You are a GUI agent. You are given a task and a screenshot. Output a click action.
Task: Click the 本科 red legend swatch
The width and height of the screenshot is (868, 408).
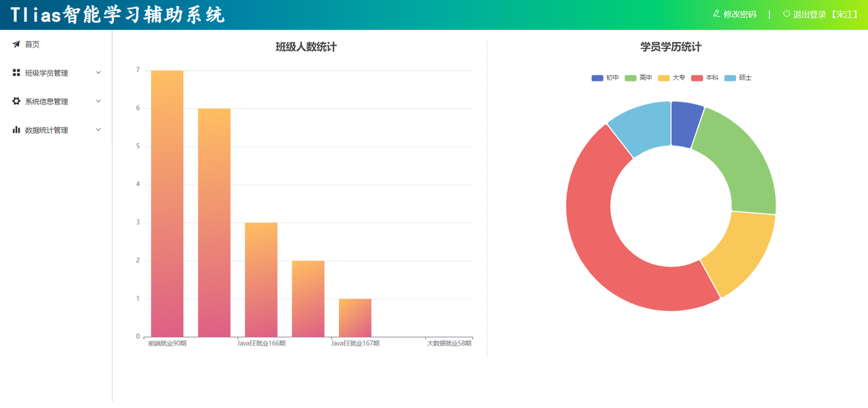[697, 78]
